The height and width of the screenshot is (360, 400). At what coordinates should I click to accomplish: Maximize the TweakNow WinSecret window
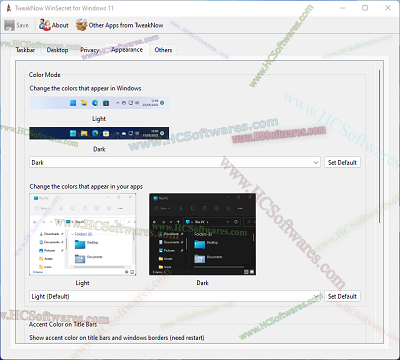tap(365, 8)
